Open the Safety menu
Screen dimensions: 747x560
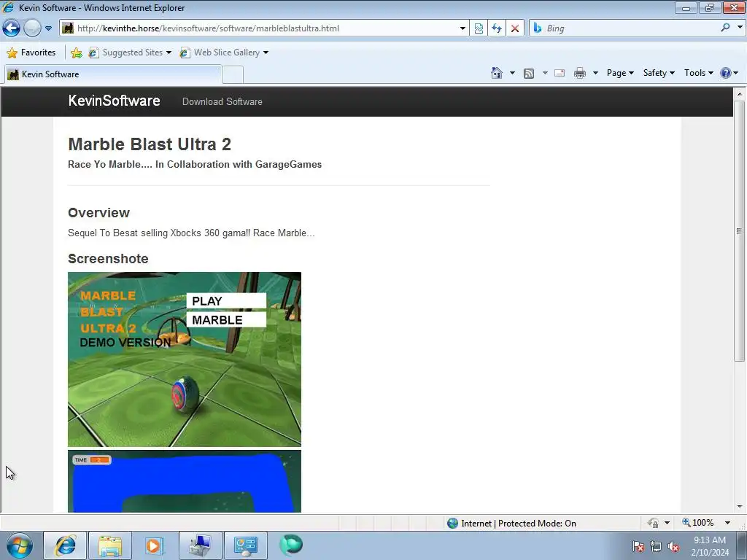(659, 73)
